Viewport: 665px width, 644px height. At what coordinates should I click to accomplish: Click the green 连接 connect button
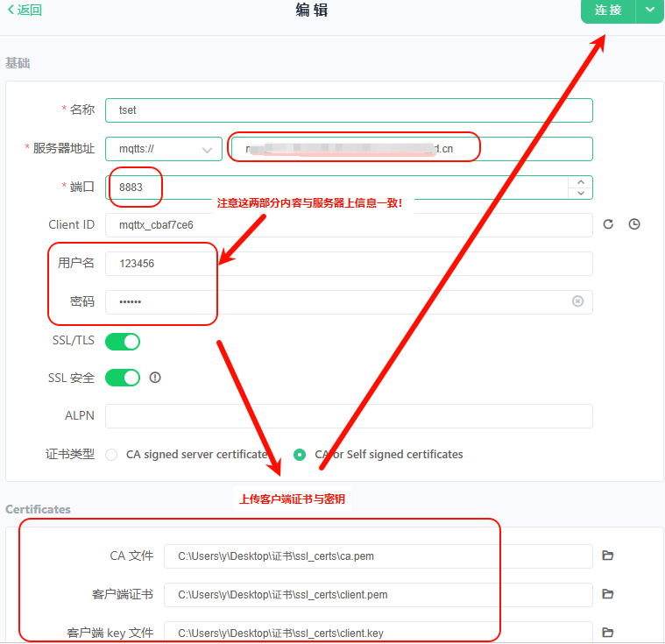[608, 11]
